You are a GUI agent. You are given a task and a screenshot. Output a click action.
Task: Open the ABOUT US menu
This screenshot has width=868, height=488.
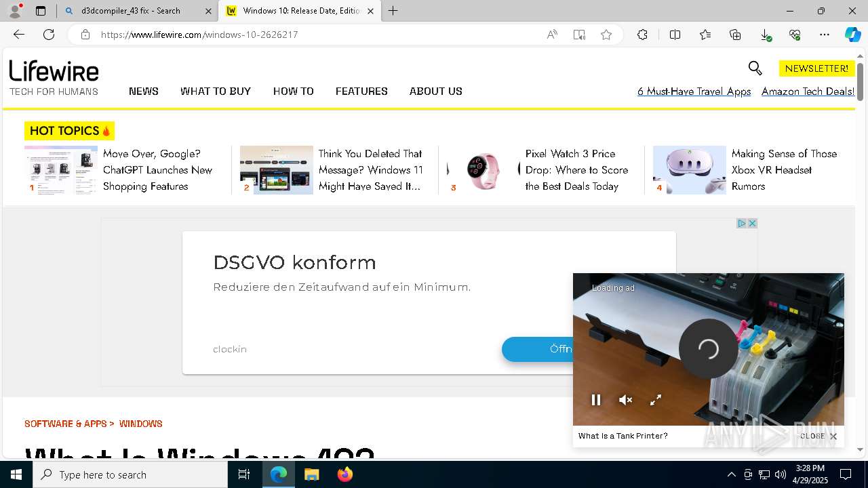click(x=436, y=91)
